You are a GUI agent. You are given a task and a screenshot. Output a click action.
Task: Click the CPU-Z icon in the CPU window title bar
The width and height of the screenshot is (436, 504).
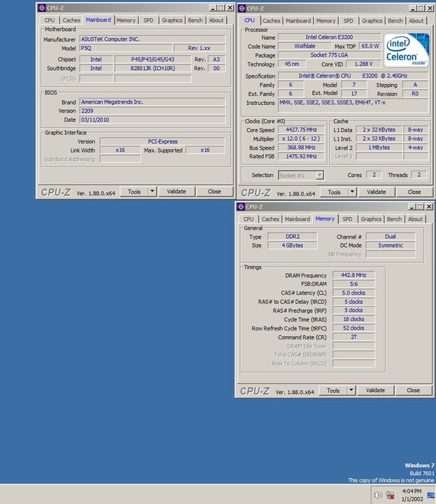pos(241,8)
